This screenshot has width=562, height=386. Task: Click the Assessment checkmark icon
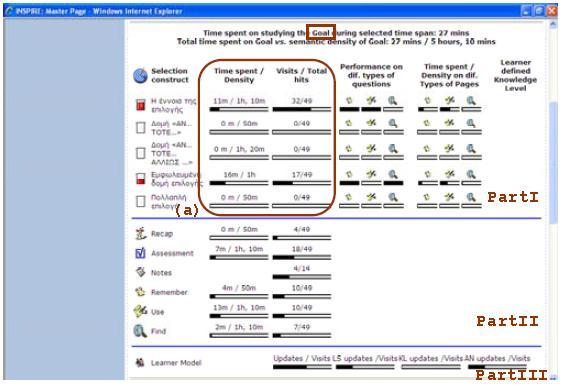pyautogui.click(x=140, y=253)
